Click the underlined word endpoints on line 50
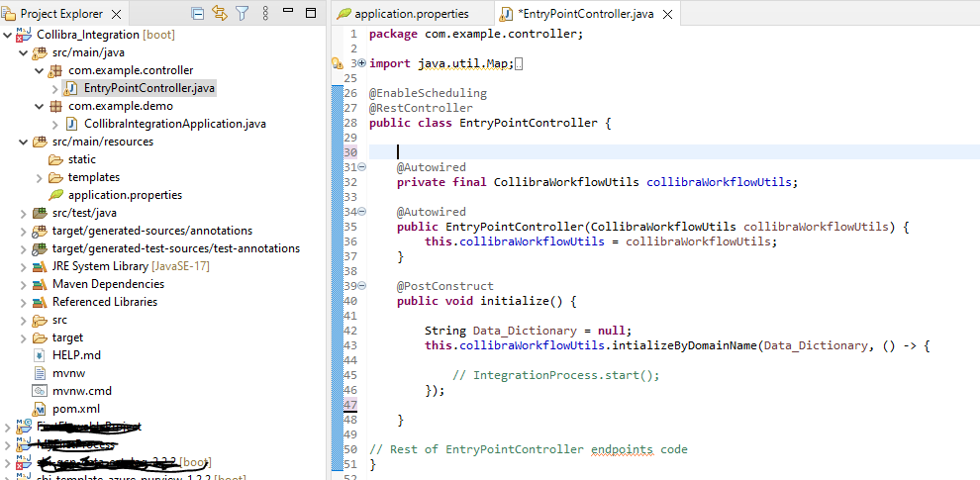Image resolution: width=980 pixels, height=480 pixels. click(622, 449)
